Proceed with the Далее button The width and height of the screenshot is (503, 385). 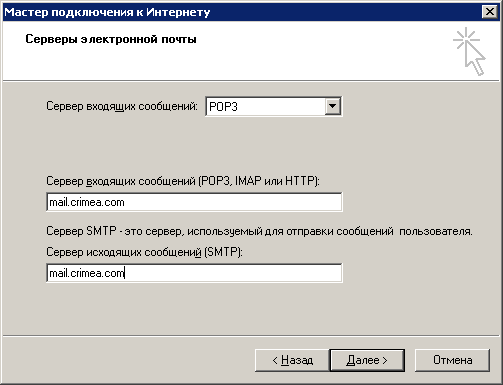367,360
